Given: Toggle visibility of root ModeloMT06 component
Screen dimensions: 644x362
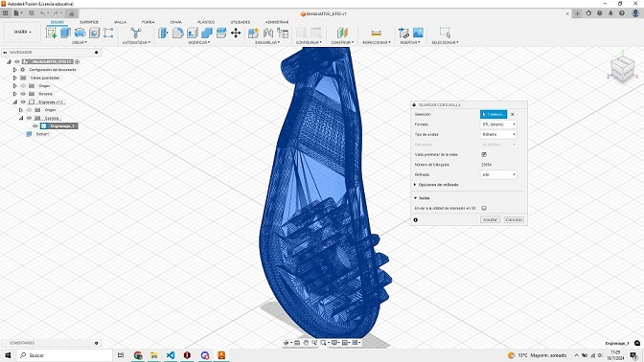Looking at the screenshot, I should tap(17, 61).
